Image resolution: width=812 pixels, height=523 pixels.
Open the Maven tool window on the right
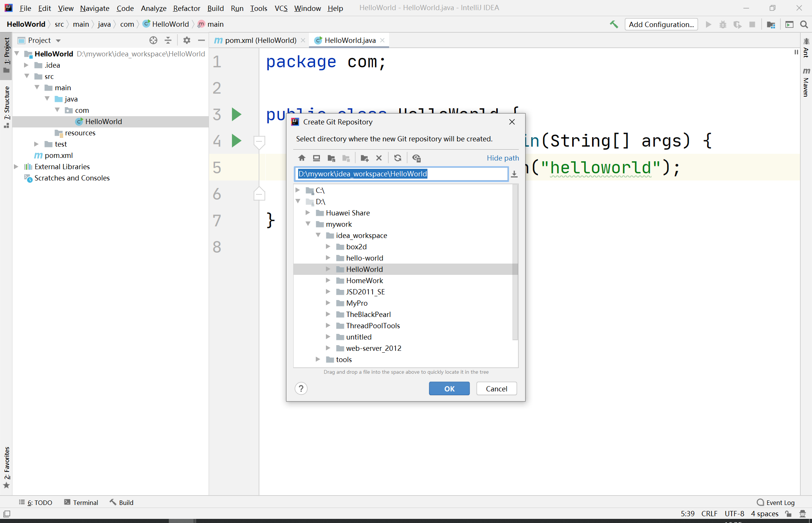(806, 83)
